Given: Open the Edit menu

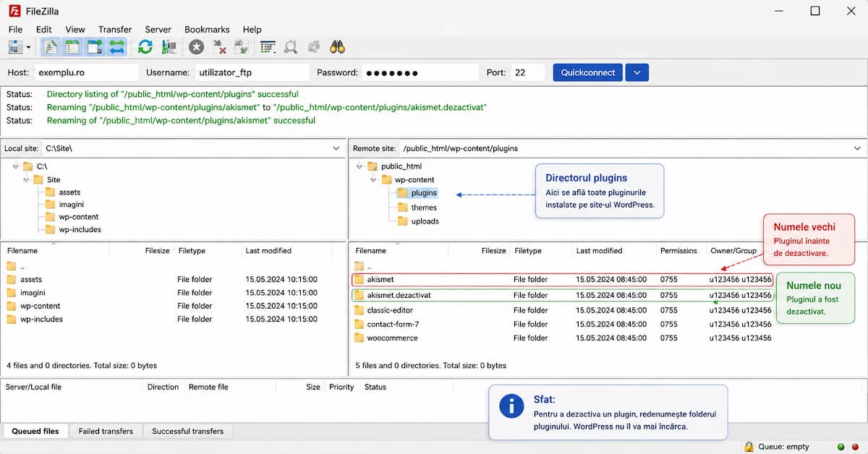Looking at the screenshot, I should pyautogui.click(x=43, y=30).
